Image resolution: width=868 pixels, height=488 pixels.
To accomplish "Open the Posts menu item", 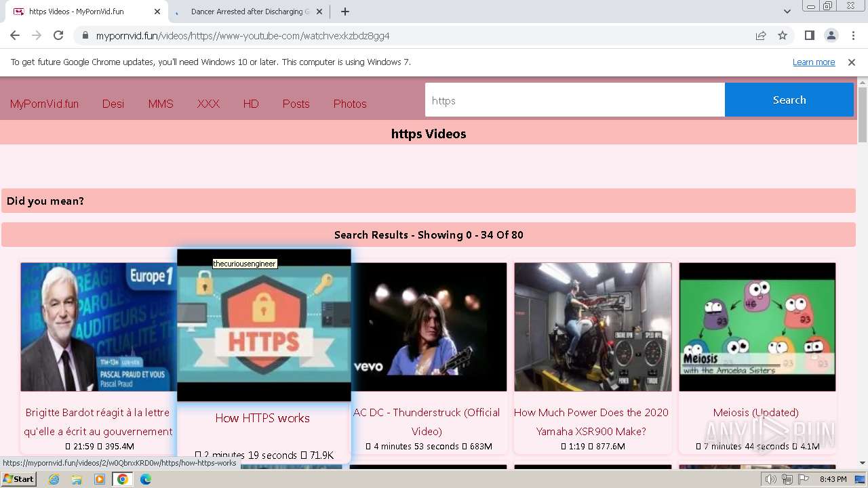I will (x=296, y=104).
